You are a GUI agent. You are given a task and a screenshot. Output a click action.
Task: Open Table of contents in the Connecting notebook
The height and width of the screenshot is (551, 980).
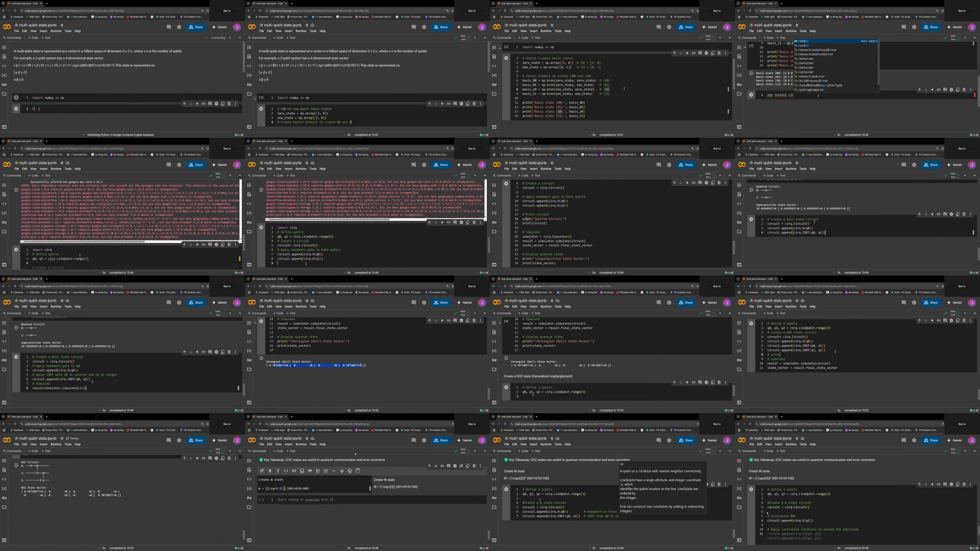click(4, 47)
